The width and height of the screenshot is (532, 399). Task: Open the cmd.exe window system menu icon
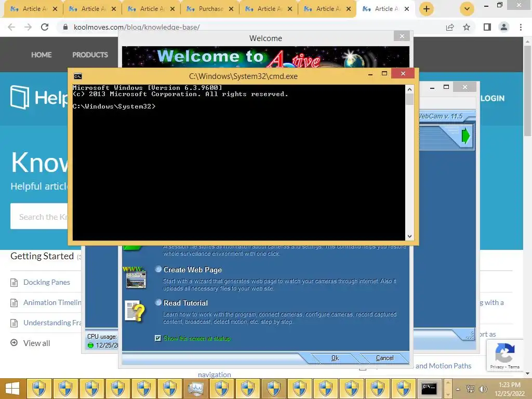coord(78,76)
